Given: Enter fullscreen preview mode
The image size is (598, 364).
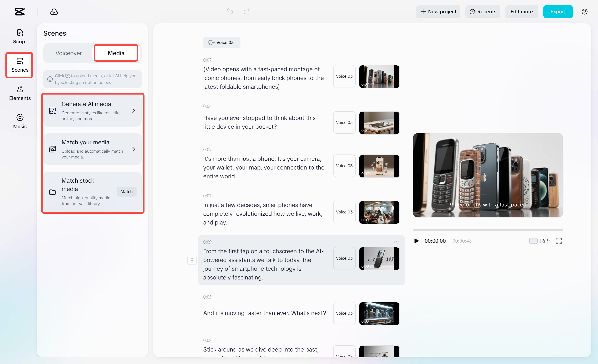Looking at the screenshot, I should (559, 241).
